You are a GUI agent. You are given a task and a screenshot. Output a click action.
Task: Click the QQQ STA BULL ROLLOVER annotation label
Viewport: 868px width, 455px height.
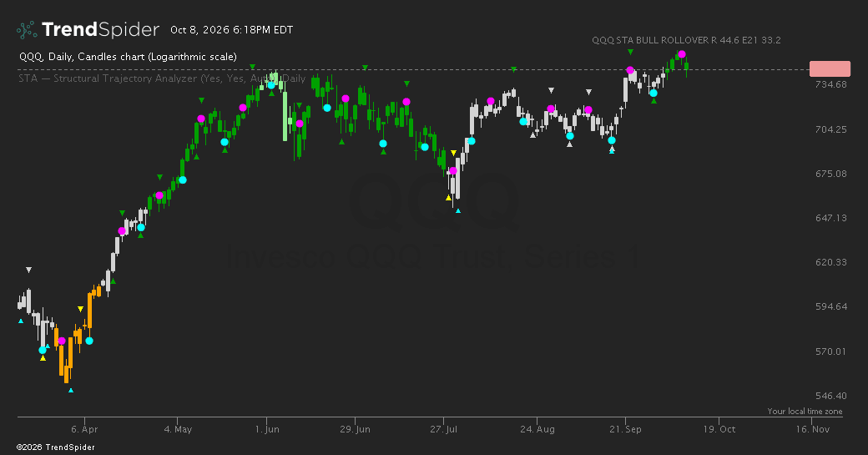coord(686,40)
